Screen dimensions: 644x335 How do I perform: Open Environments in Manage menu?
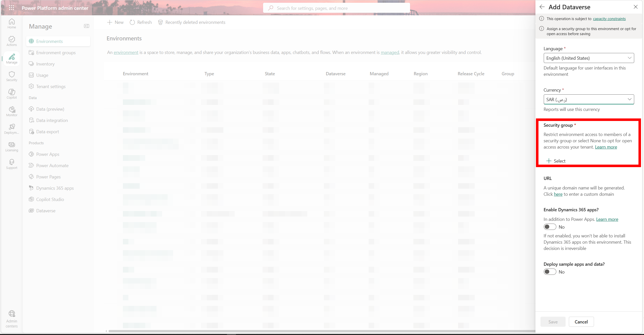(58, 41)
